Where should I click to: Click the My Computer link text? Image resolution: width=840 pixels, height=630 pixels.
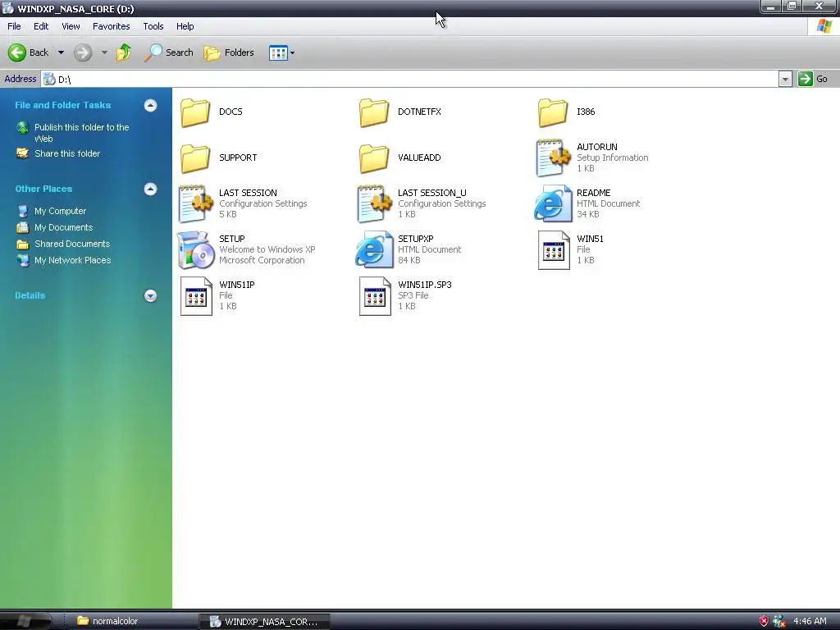[60, 211]
